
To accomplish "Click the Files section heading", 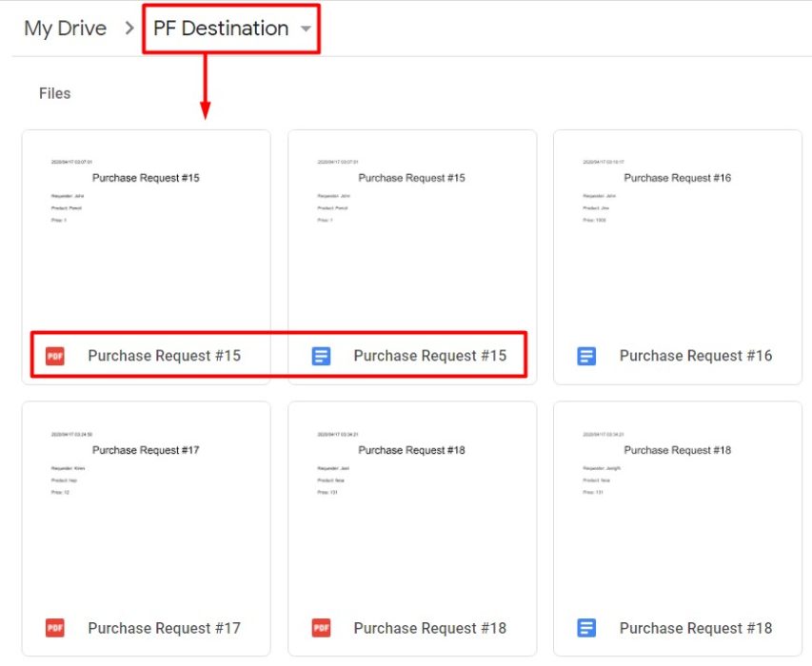I will tap(54, 92).
